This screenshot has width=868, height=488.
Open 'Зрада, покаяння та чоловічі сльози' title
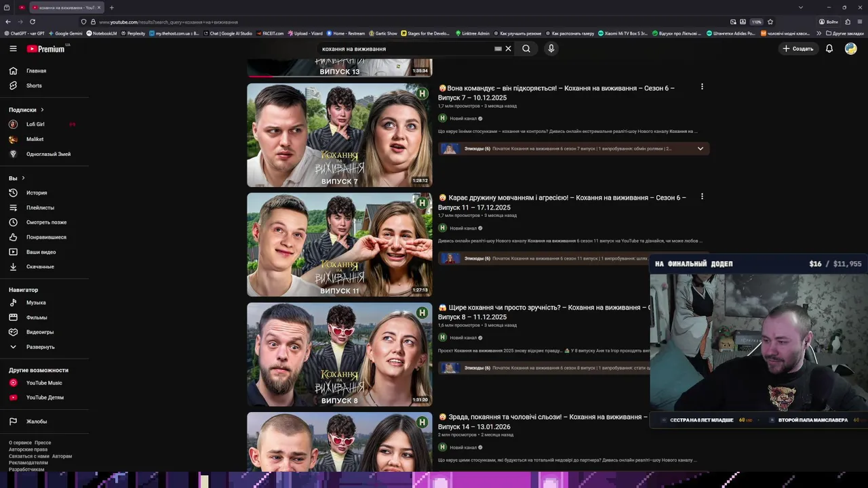coord(544,422)
